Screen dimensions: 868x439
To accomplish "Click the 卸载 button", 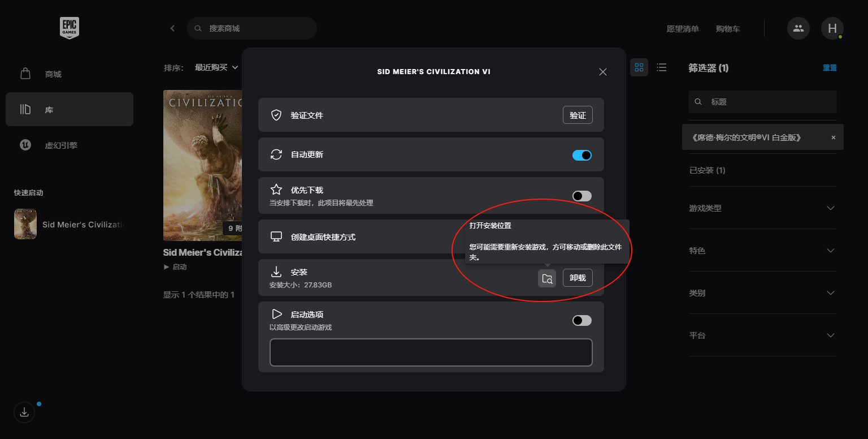I will [x=578, y=278].
